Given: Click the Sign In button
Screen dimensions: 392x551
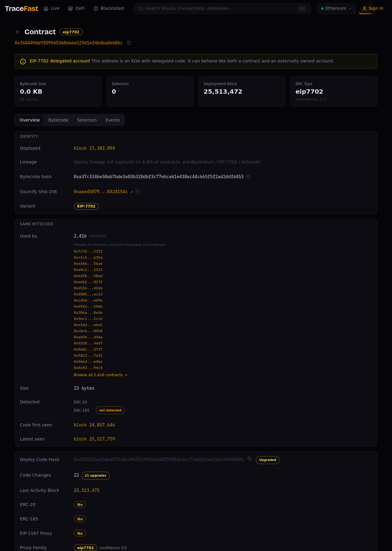Looking at the screenshot, I should (373, 9).
